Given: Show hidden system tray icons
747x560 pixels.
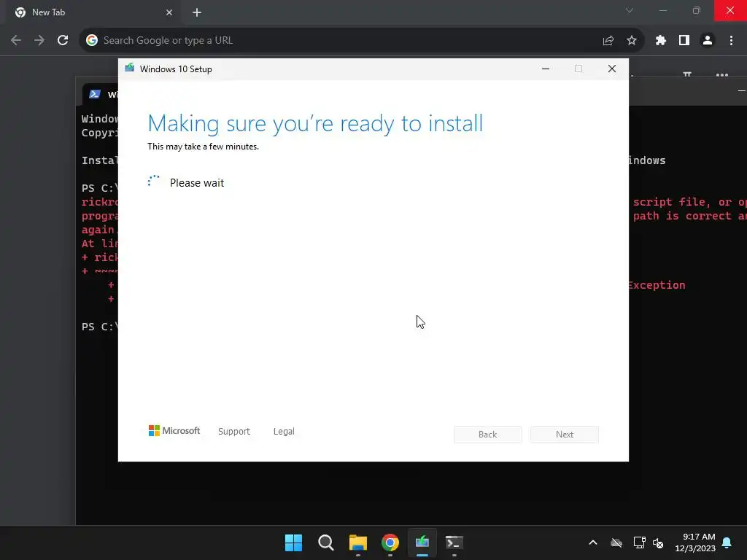Looking at the screenshot, I should 593,542.
